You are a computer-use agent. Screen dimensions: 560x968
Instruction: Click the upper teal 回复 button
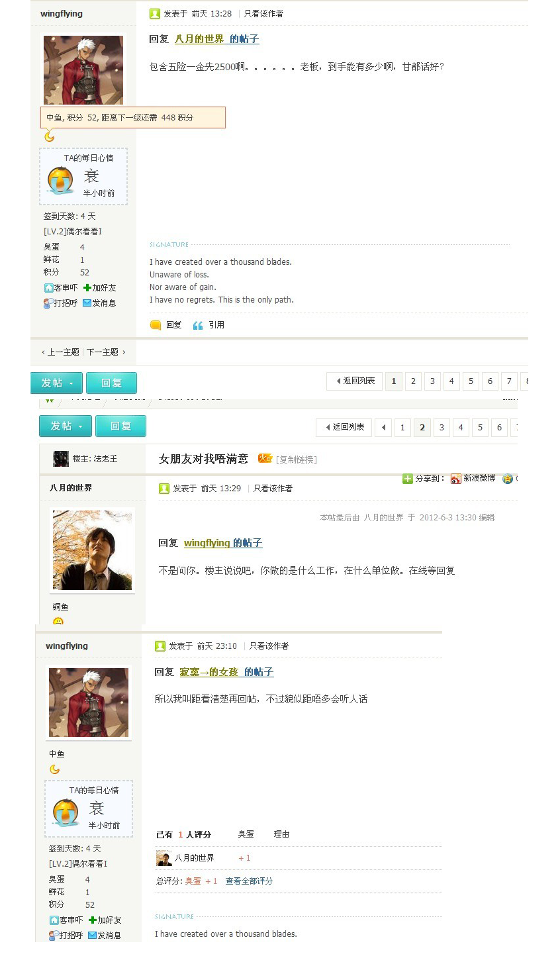tap(111, 383)
